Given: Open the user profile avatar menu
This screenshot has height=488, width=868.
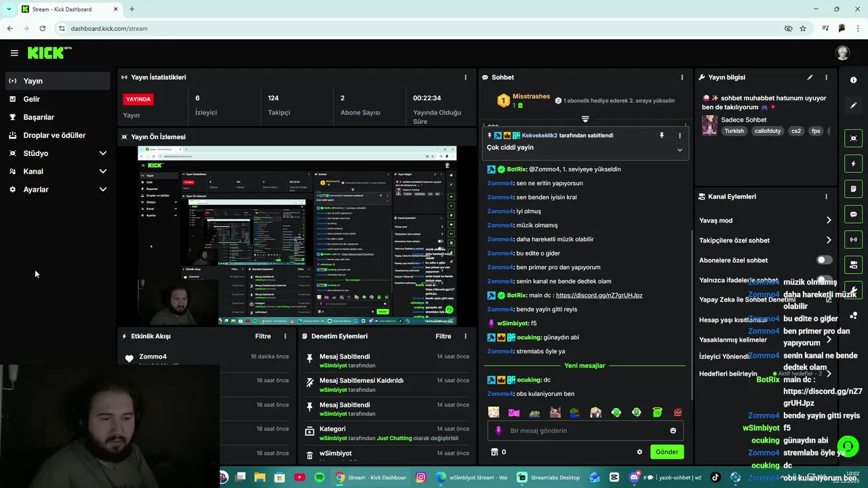Looking at the screenshot, I should coord(842,53).
